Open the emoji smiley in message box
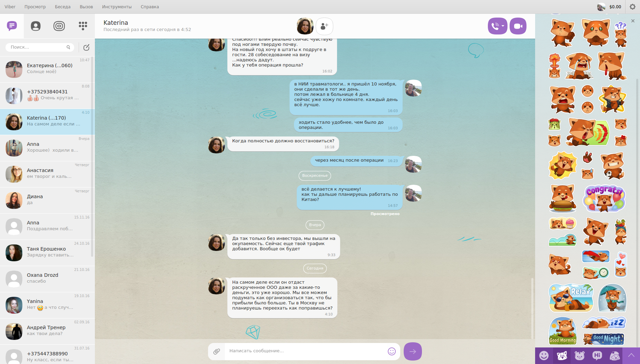 point(392,351)
